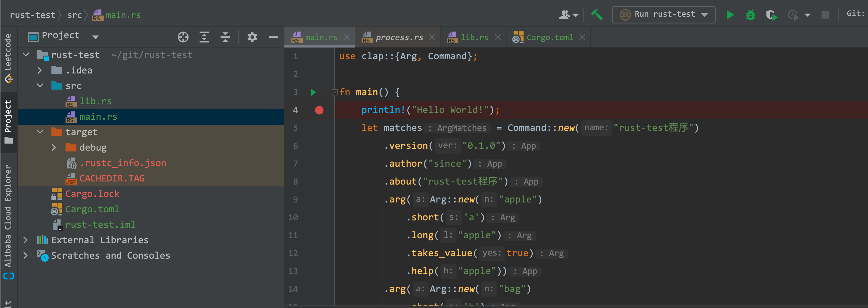Click line number 9 in the gutter
Screen dimensions: 868x308
tap(295, 199)
